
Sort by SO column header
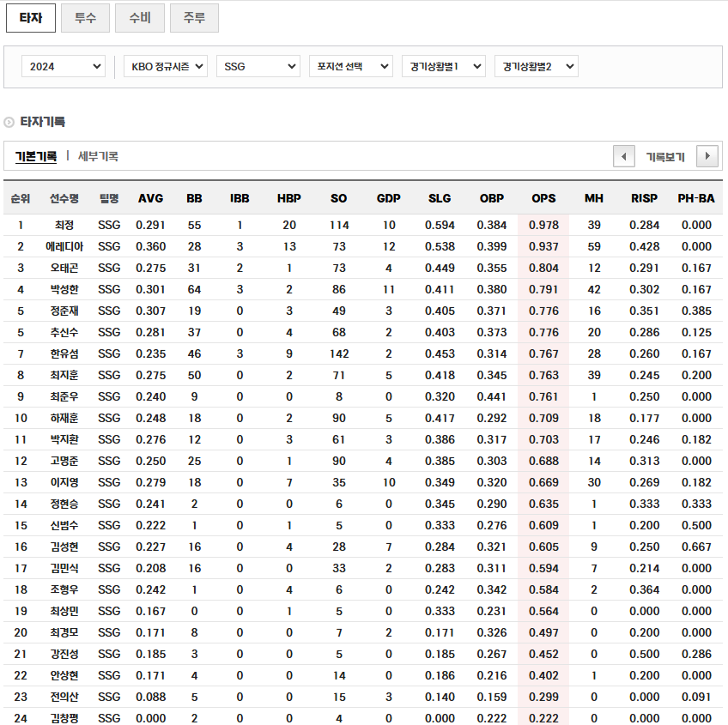coord(338,199)
